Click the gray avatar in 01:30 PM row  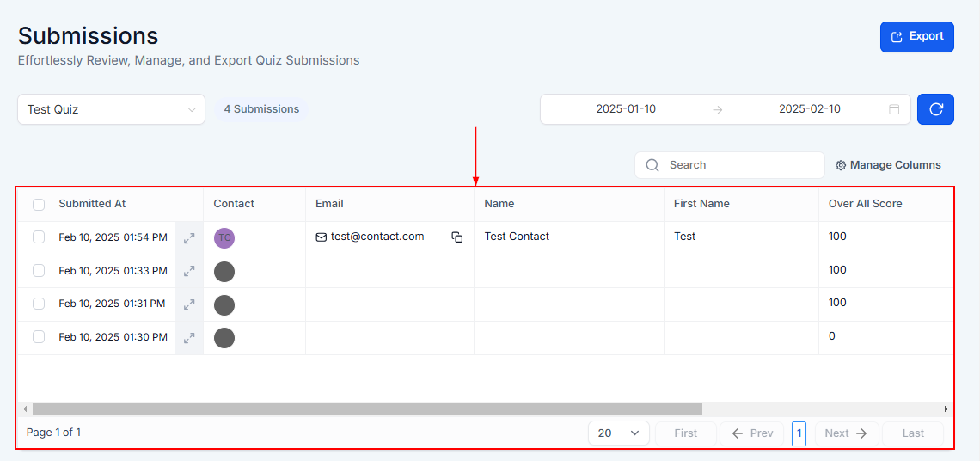click(224, 338)
